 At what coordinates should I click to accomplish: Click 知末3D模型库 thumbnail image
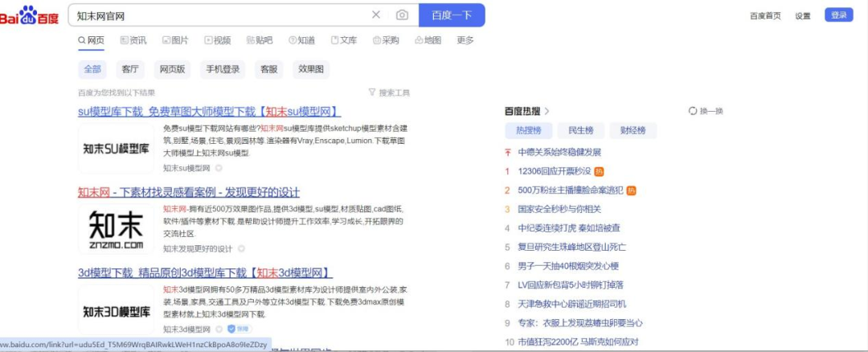pos(116,310)
